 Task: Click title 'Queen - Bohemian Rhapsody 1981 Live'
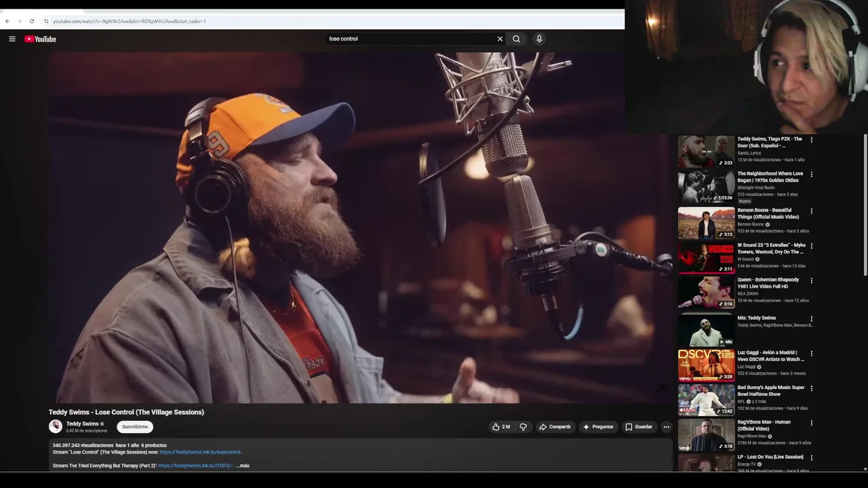pyautogui.click(x=768, y=283)
